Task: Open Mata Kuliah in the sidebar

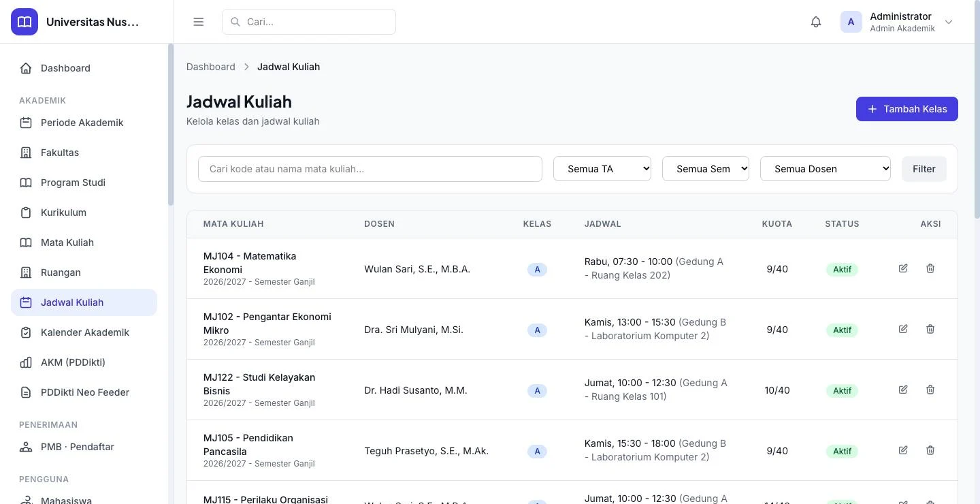Action: (x=84, y=242)
